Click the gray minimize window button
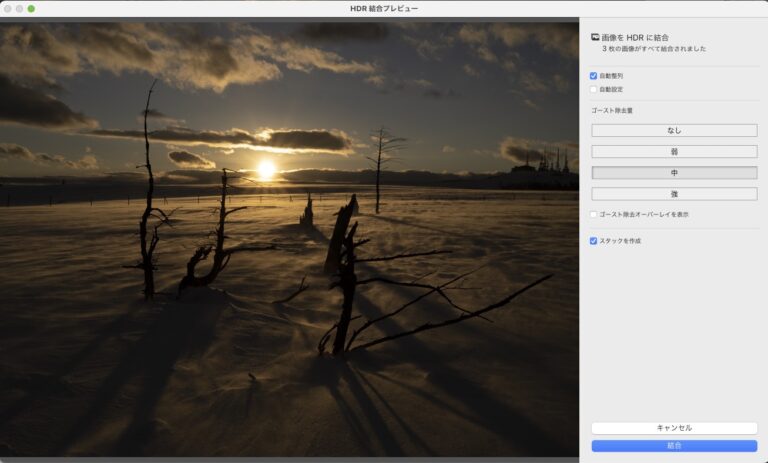768x463 pixels. click(19, 8)
